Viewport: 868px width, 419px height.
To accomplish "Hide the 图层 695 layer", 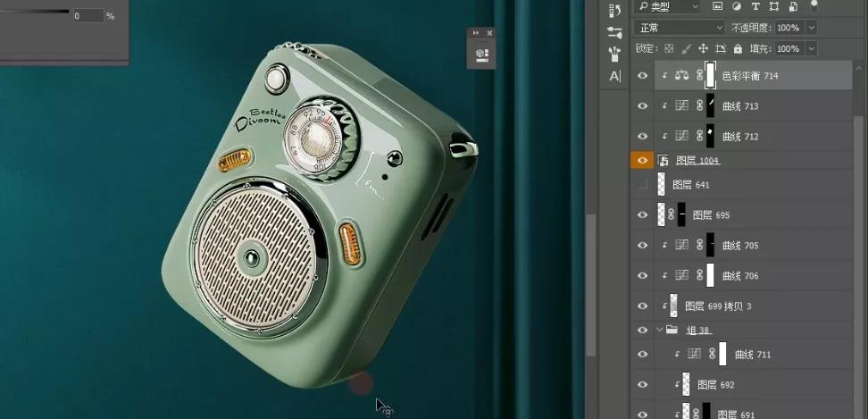I will pyautogui.click(x=643, y=214).
